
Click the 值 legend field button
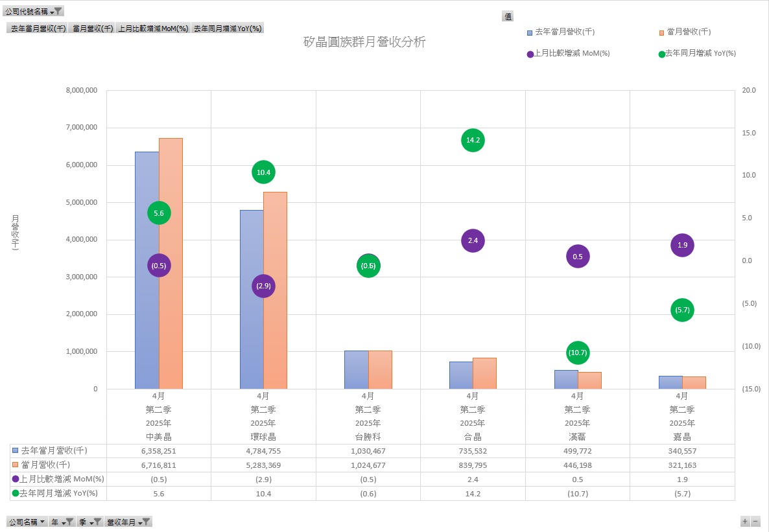pos(508,16)
